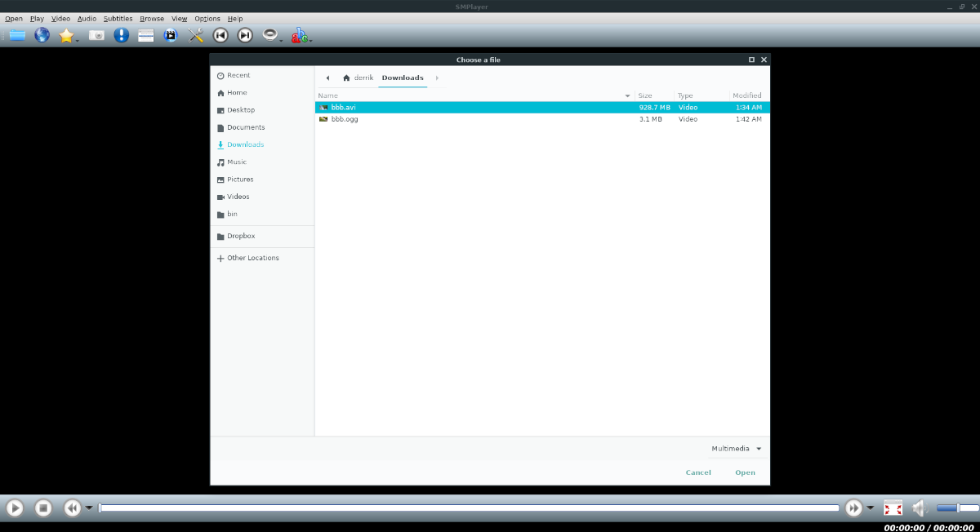Image resolution: width=980 pixels, height=532 pixels.
Task: Open a file using the folder toolbar icon
Action: tap(15, 35)
